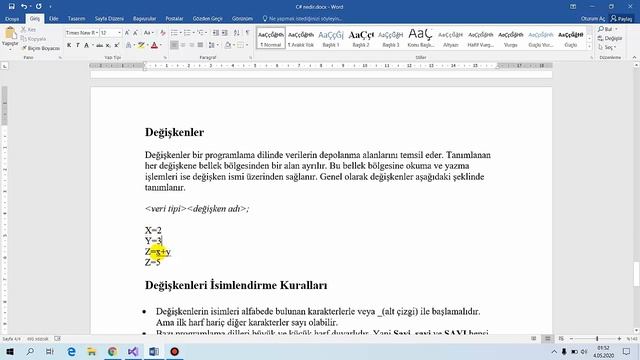Increase font size with the grow font icon
Viewport: 640px width, 360px height.
127,33
